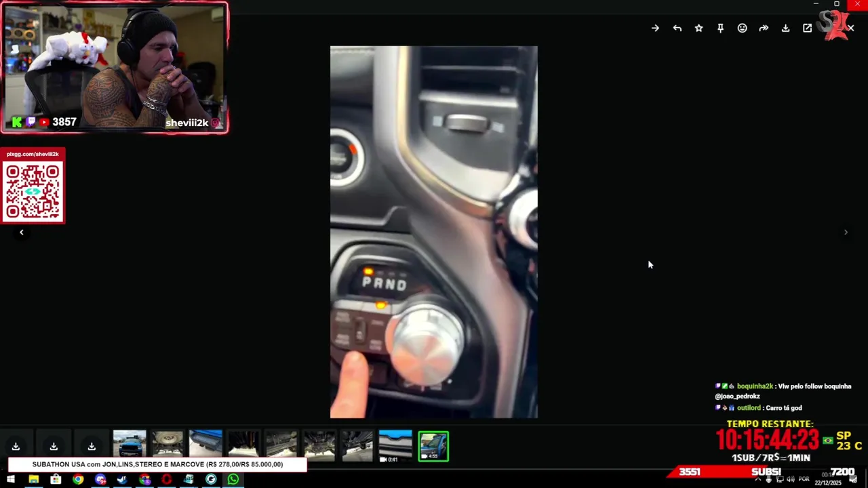The width and height of the screenshot is (868, 488).
Task: Download the media from the top toolbar
Action: click(785, 28)
